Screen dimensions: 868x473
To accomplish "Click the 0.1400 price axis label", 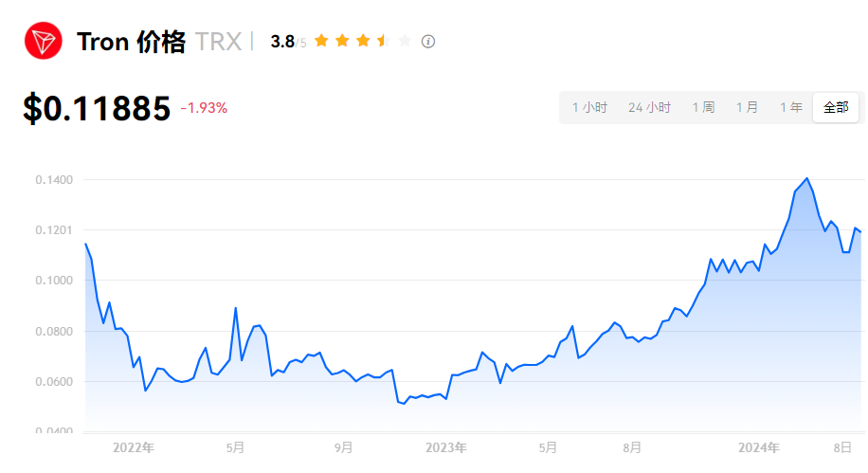I will (x=54, y=180).
